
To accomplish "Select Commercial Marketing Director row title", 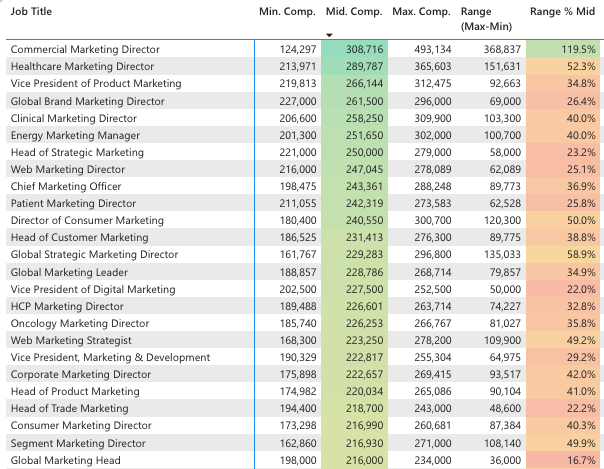I will (85, 49).
